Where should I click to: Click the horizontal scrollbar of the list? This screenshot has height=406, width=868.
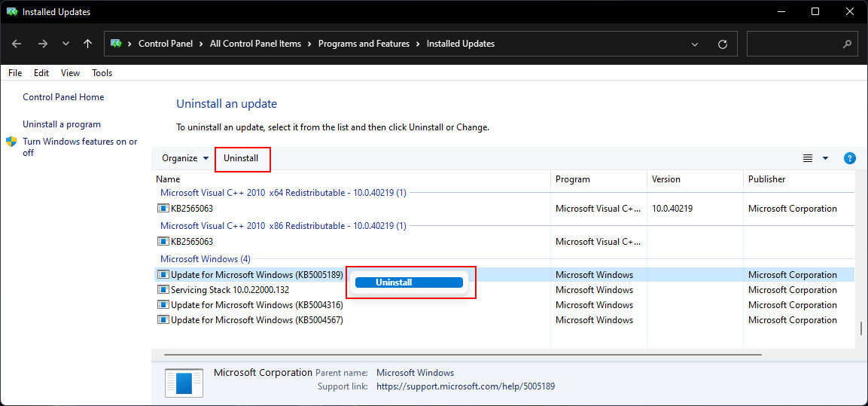click(x=463, y=354)
